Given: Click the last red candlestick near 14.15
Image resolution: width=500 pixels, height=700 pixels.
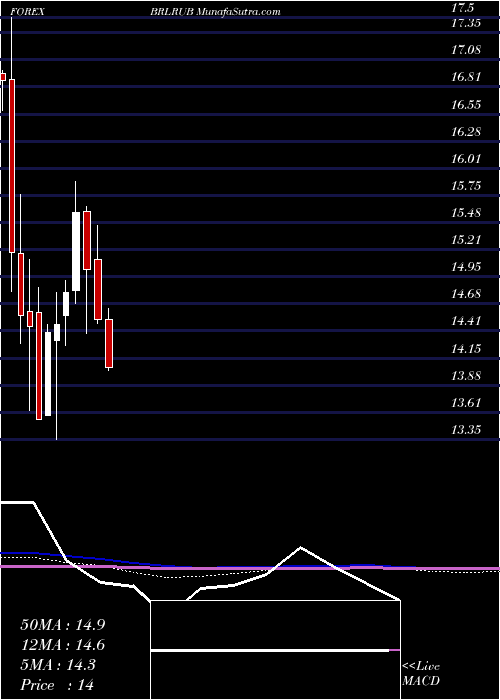Looking at the screenshot, I should click(x=109, y=343).
